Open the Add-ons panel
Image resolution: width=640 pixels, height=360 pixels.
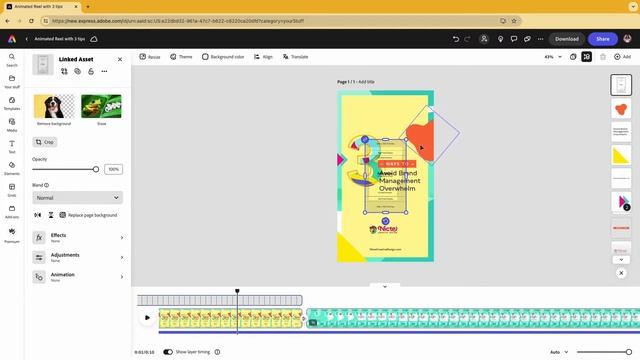[12, 211]
